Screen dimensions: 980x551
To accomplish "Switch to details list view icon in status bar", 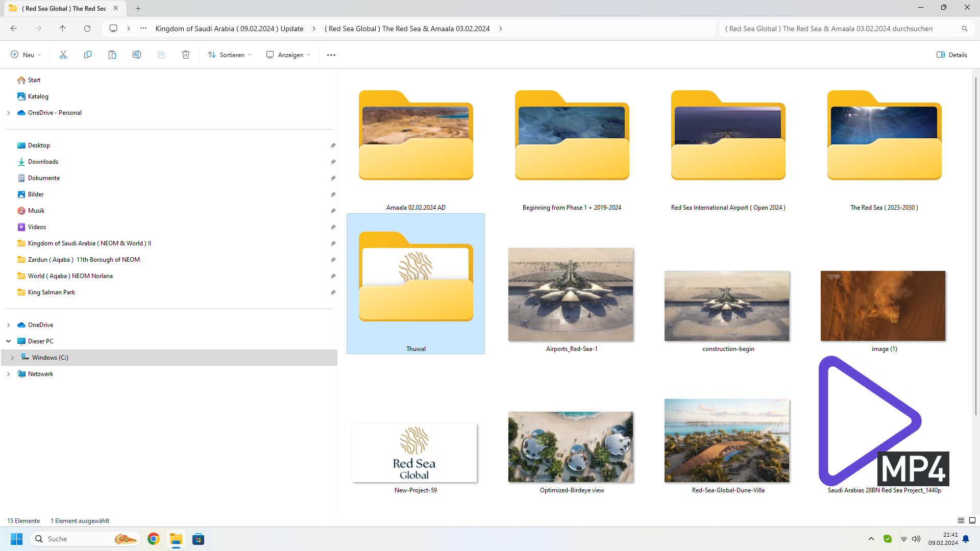I will coord(961,520).
